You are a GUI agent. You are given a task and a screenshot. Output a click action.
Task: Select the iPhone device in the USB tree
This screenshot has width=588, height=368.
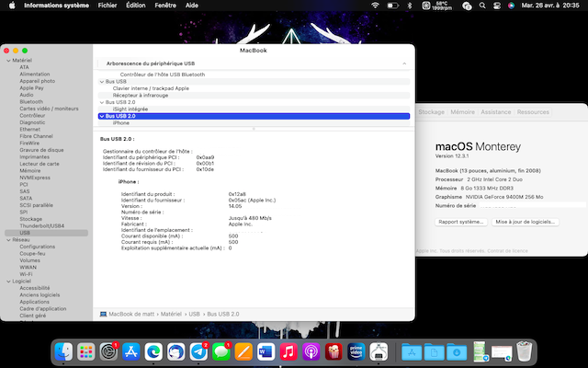coord(121,122)
